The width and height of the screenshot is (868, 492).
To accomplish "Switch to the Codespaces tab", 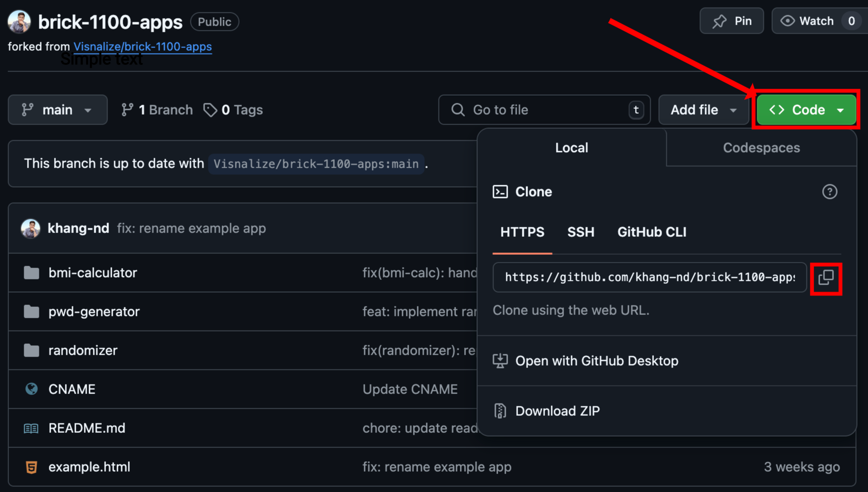I will click(x=761, y=148).
